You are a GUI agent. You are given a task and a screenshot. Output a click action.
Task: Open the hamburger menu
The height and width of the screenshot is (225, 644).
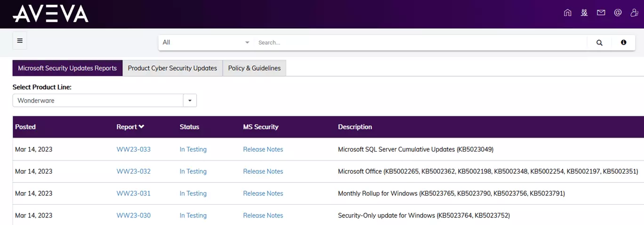20,41
